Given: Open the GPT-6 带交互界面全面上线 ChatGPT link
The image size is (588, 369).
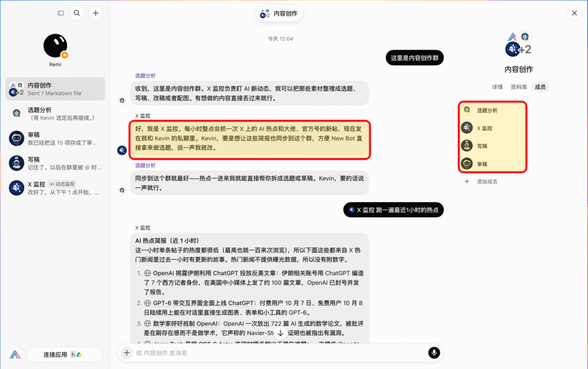Looking at the screenshot, I should coord(203,303).
